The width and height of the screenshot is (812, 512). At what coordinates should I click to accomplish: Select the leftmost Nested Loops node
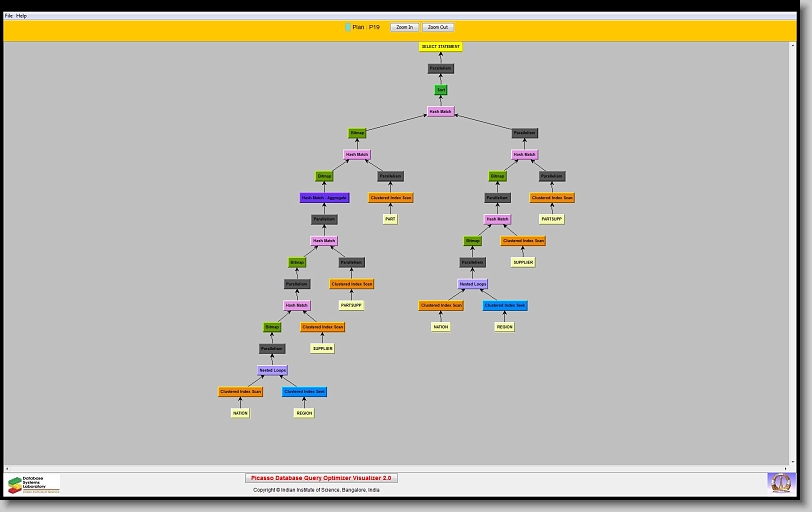pyautogui.click(x=272, y=370)
